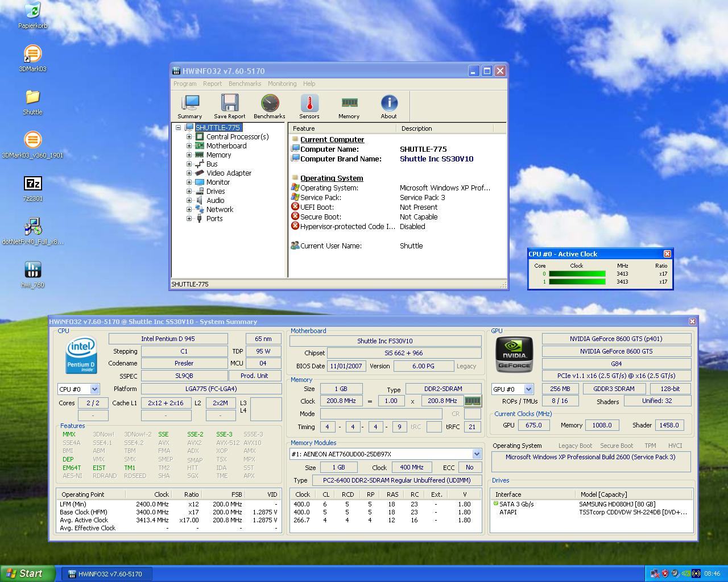Open the CPU #0 dropdown
Viewport: 728px width, 582px height.
point(94,389)
